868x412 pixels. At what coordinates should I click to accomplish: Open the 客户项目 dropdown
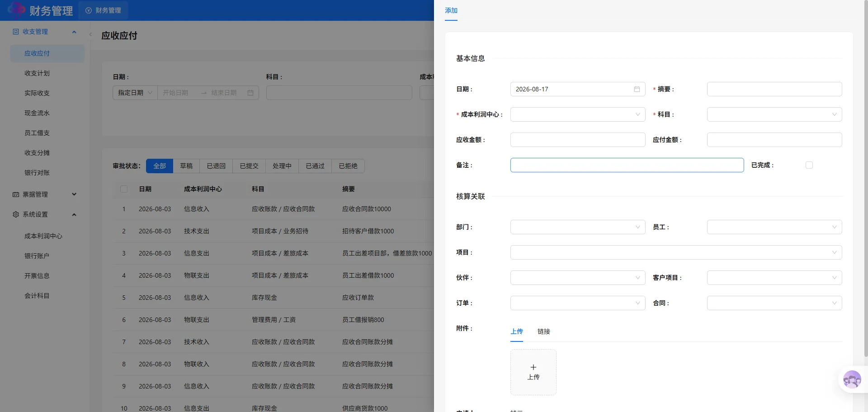[774, 278]
